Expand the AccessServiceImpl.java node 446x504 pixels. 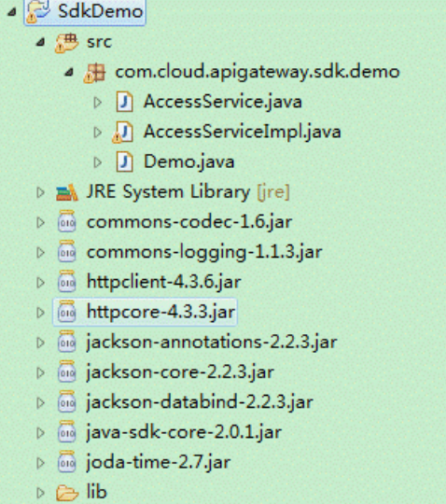[x=97, y=133]
